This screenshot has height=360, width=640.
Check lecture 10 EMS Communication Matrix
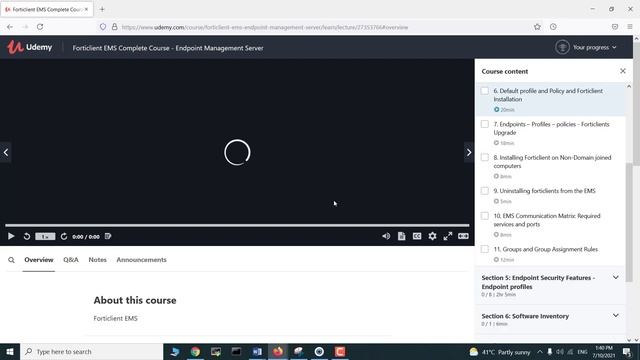[484, 216]
